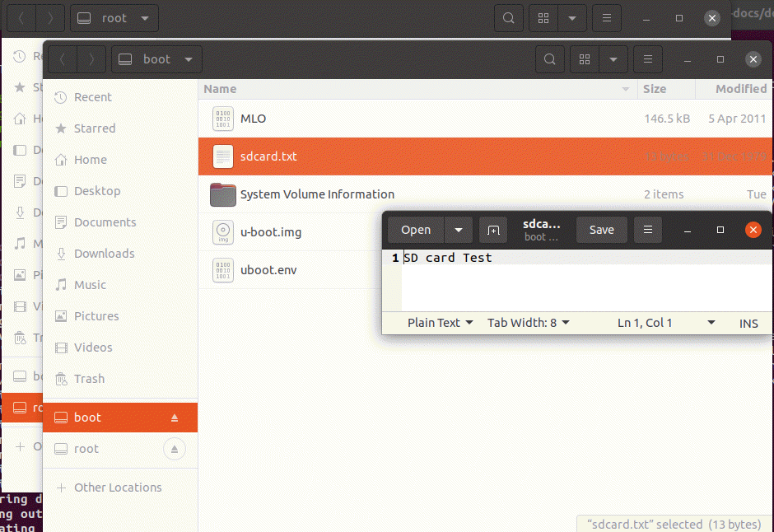Open Tab Width dropdown
Screen dimensions: 774x532
529,323
